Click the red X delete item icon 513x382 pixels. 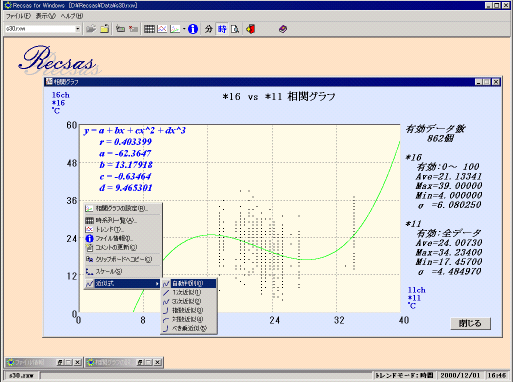pos(133,29)
